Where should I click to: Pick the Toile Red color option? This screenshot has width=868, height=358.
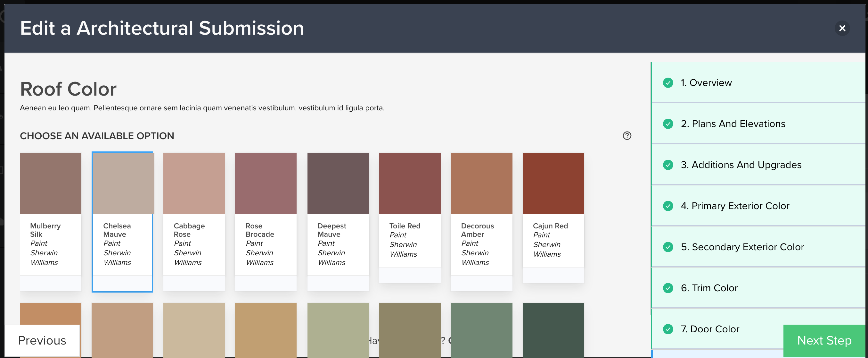coord(409,183)
